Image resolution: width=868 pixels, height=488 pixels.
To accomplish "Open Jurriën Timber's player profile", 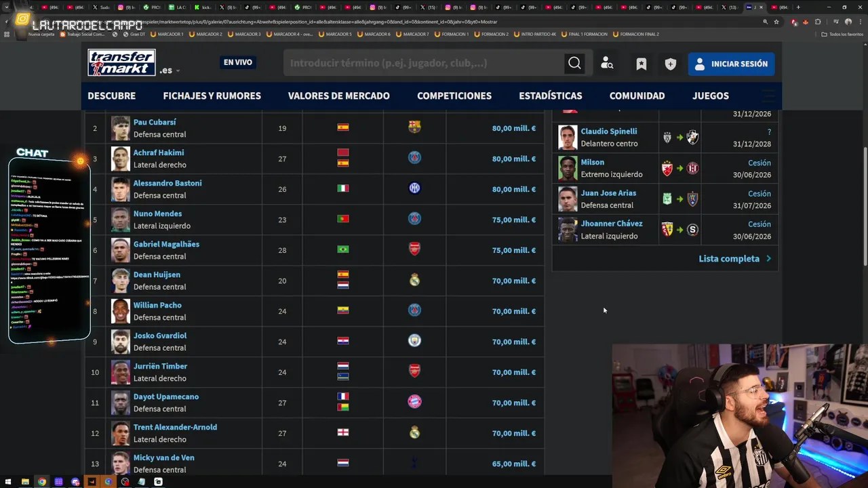I will (160, 366).
